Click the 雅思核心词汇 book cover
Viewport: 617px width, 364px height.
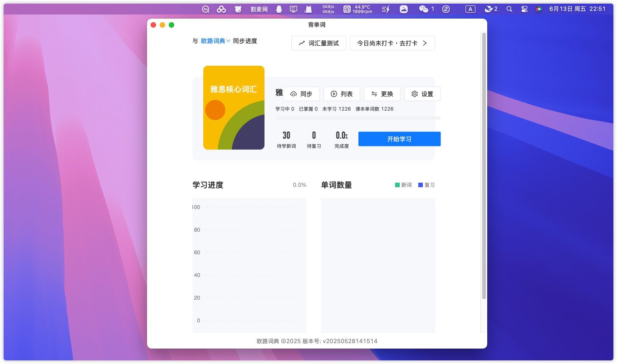(234, 108)
